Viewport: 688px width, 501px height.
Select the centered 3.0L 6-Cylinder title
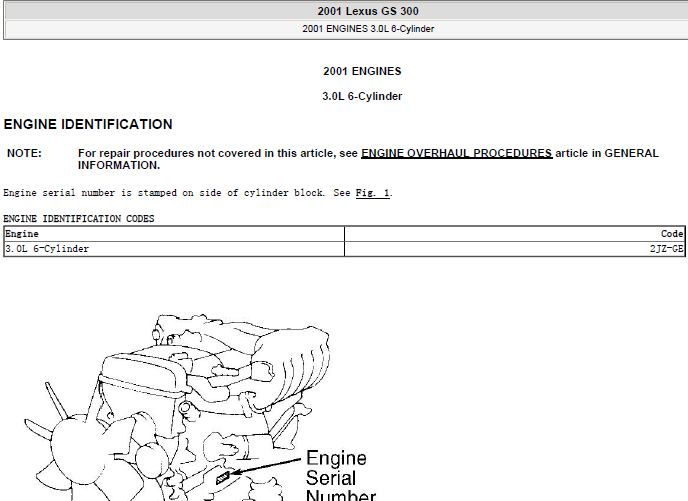click(x=362, y=96)
